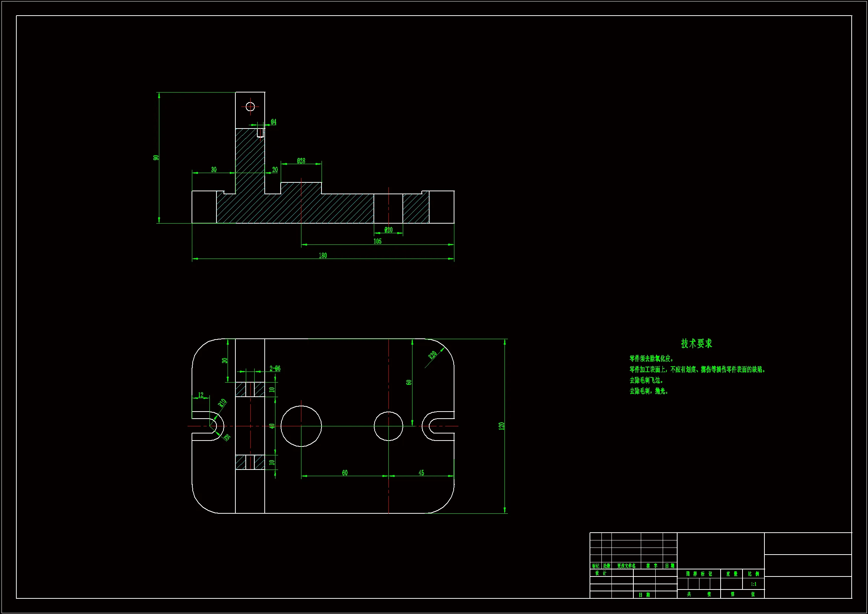Select the 重量 title block header

click(x=731, y=574)
